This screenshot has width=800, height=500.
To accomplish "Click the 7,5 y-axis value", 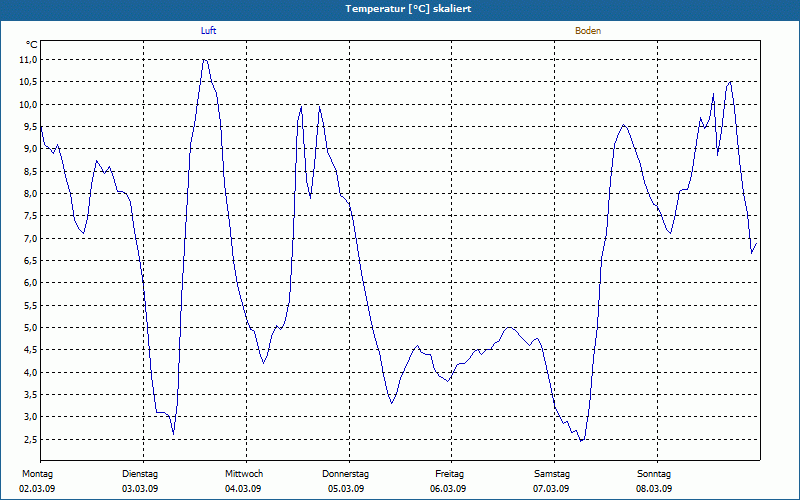I will pos(30,216).
